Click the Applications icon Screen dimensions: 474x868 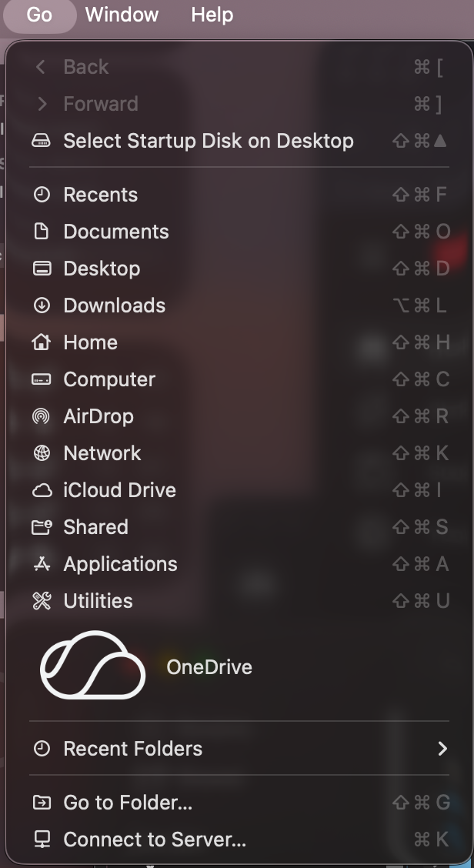42,564
